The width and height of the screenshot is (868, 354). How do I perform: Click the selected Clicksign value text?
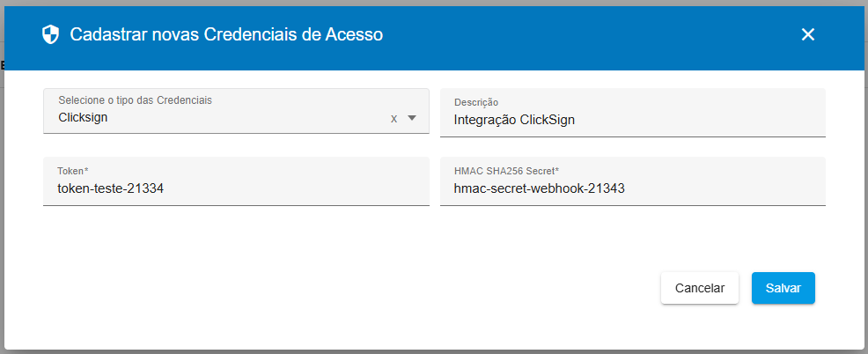click(83, 117)
